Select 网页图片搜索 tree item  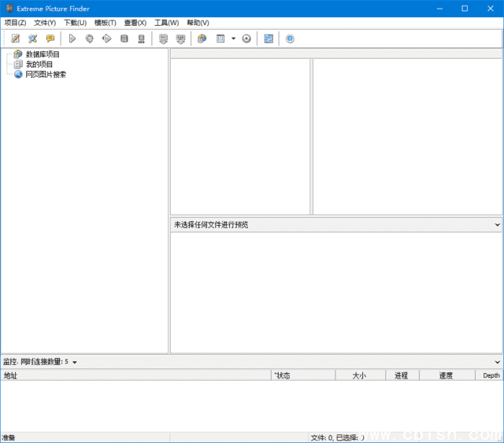click(46, 75)
